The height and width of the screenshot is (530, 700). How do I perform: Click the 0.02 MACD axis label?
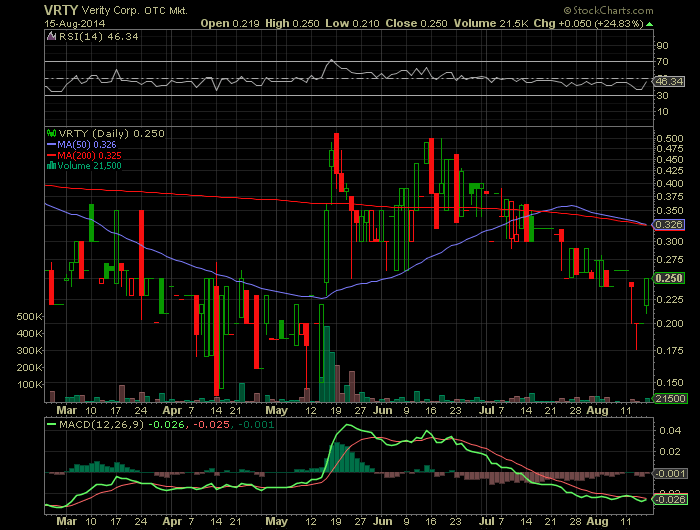670,451
